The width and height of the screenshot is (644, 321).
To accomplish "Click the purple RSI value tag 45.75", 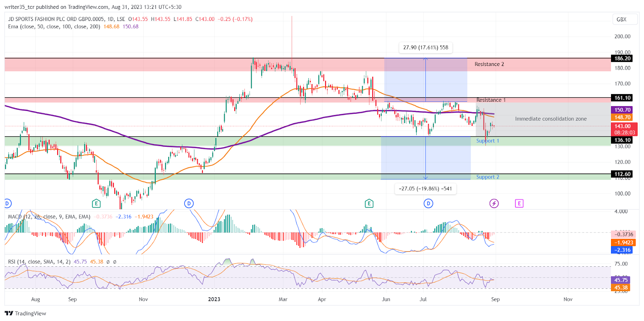I will (x=621, y=280).
